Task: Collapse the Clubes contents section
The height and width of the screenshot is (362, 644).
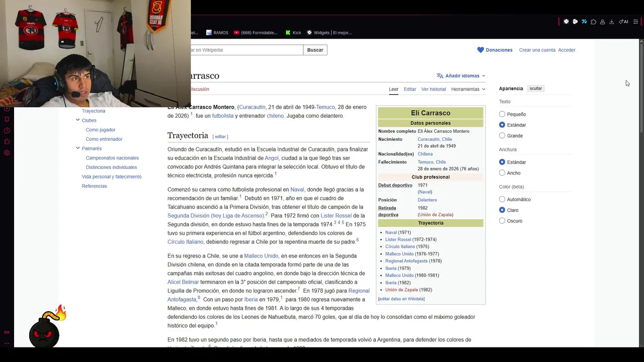Action: 77,120
